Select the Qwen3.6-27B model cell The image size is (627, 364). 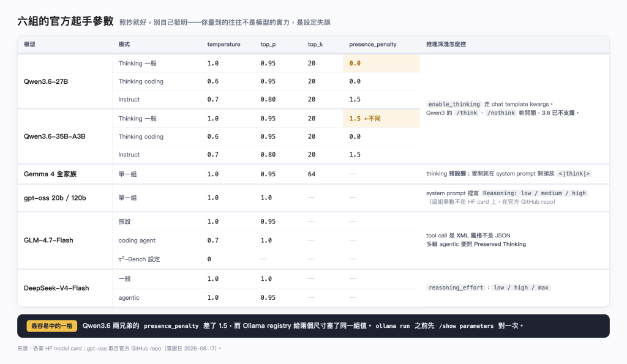tap(65, 81)
